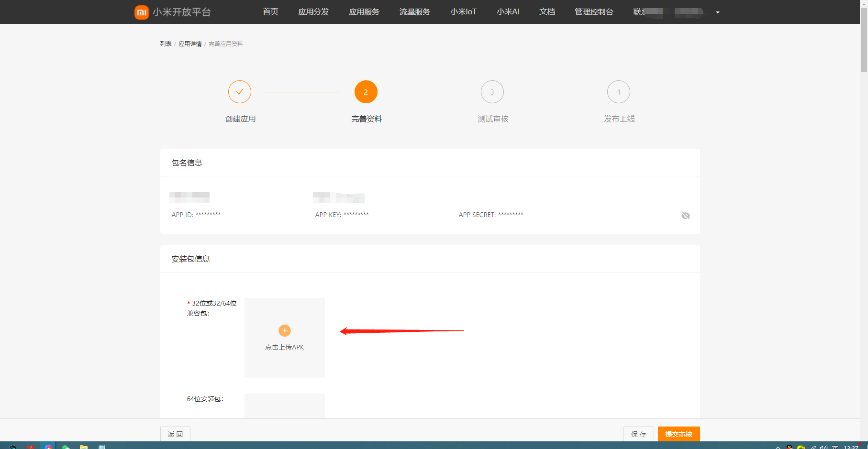
Task: Open the account dropdown arrow in header
Action: click(718, 12)
